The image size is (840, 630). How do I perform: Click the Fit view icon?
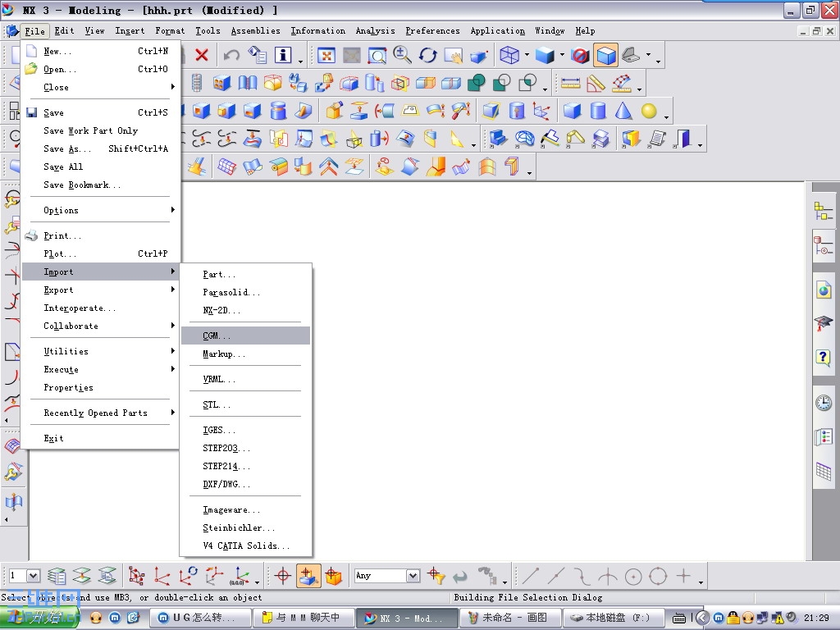pos(326,55)
